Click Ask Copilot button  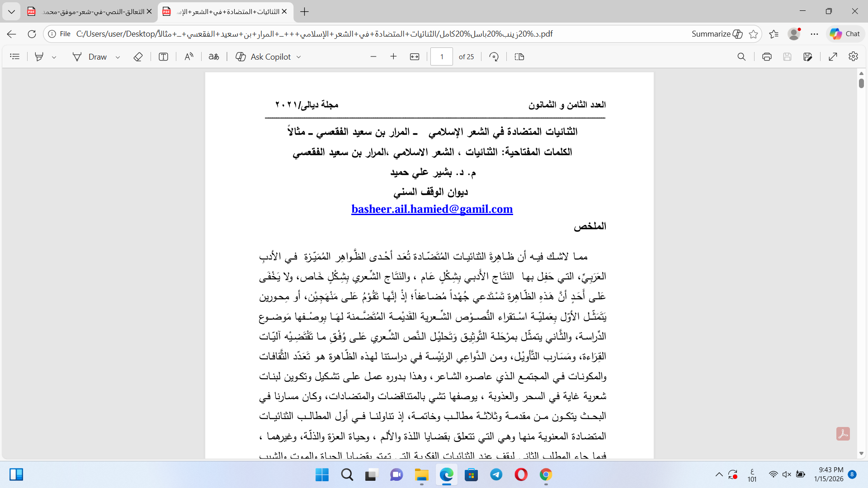263,56
